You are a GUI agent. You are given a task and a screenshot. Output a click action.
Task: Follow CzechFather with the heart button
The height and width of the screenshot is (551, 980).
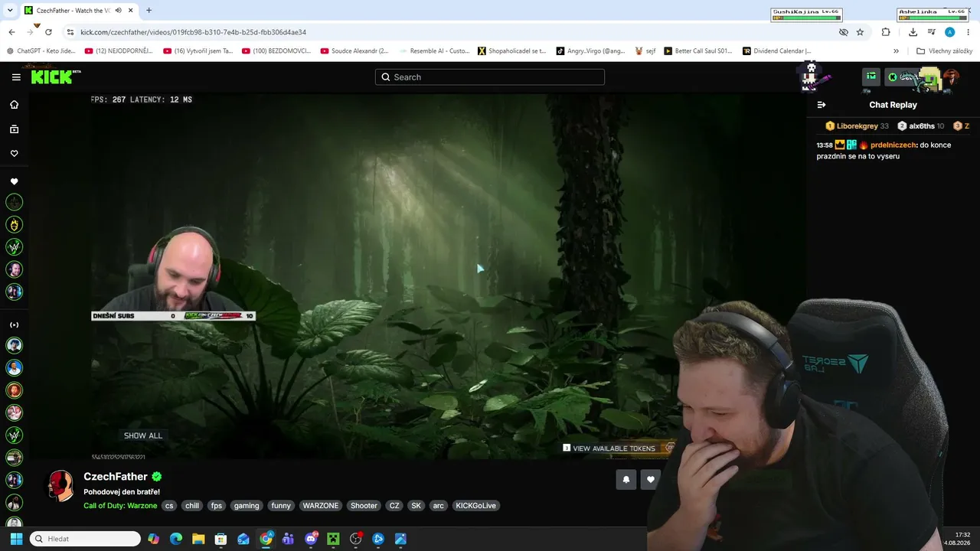(651, 480)
